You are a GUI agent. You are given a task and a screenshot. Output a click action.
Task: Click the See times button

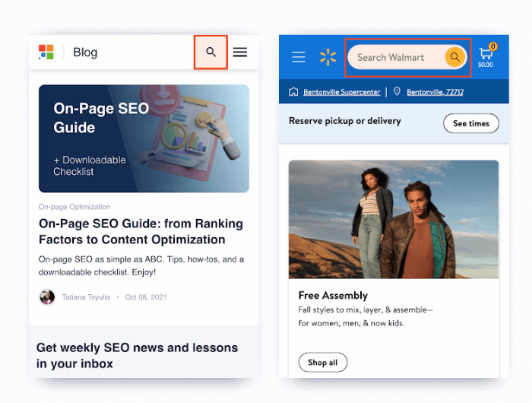click(x=471, y=123)
